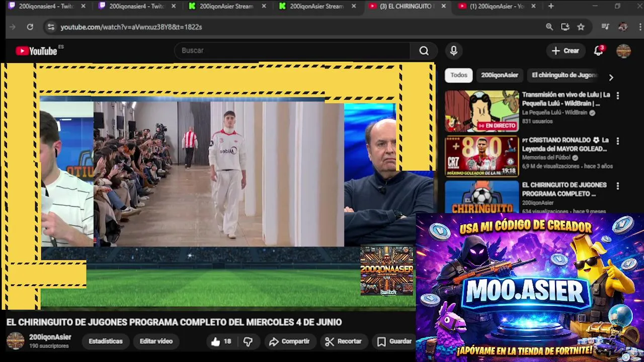The image size is (644, 362).
Task: Focus the YouTube 'Buscar' search field
Action: click(293, 50)
